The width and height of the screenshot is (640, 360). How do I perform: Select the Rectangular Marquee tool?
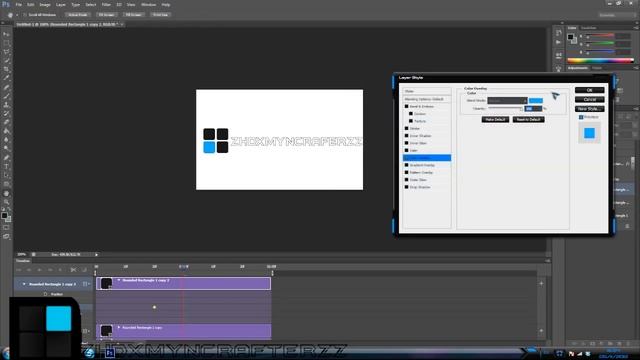6,43
